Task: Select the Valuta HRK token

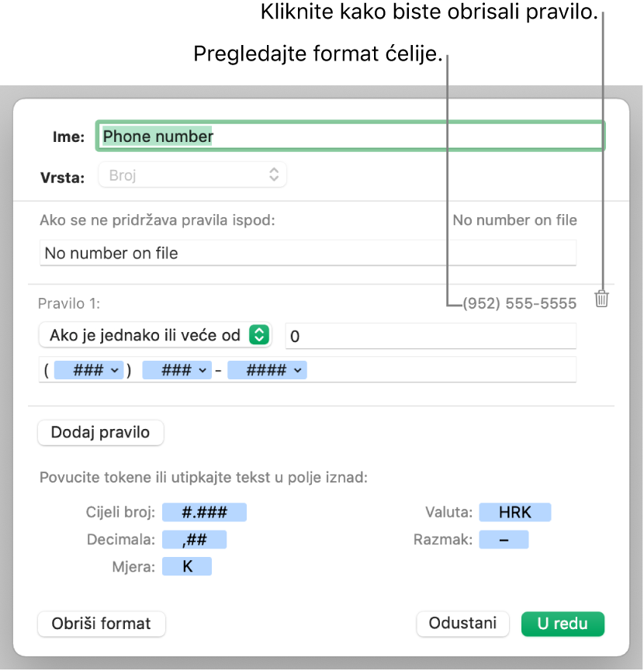Action: [514, 512]
